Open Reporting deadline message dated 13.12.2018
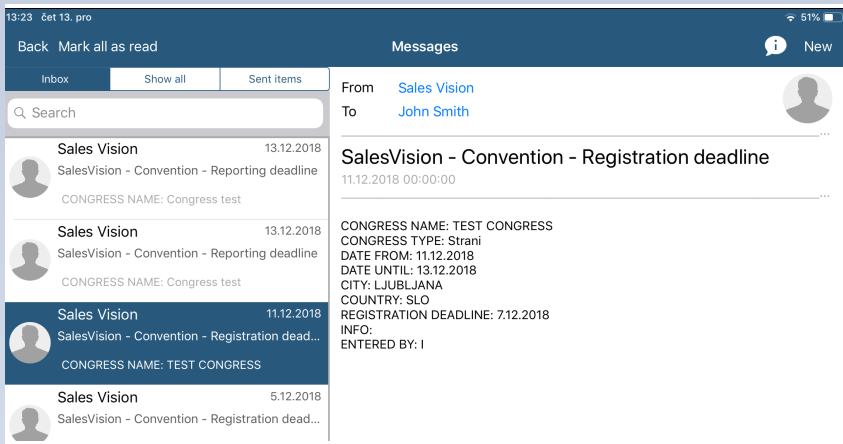843x444 pixels. (190, 177)
